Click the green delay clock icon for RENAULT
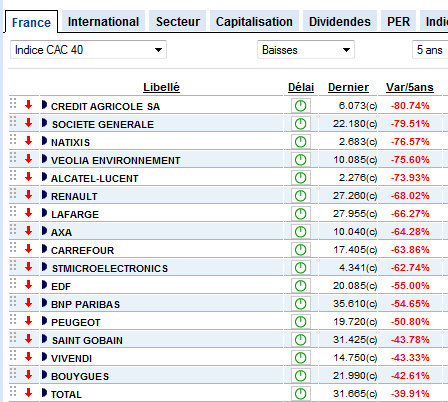The image size is (448, 402). [x=301, y=196]
